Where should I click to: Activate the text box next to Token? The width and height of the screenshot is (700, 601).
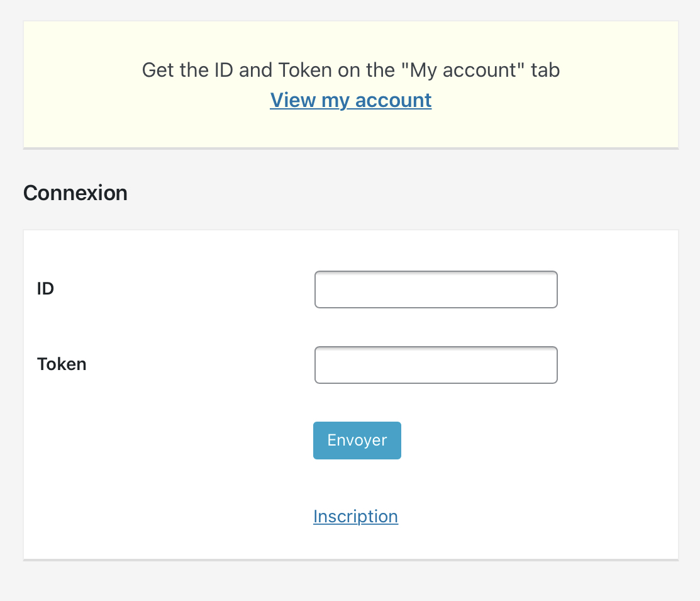436,364
